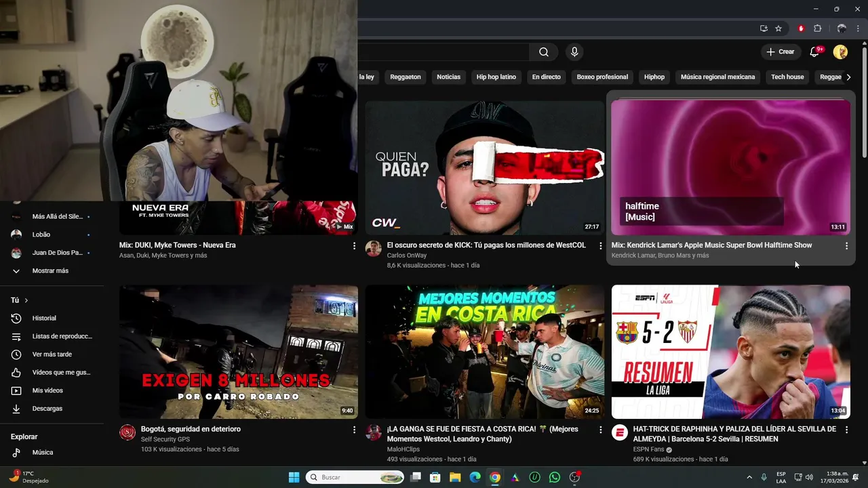Open Chrome extensions puzzle icon
The width and height of the screenshot is (868, 488).
coord(817,28)
